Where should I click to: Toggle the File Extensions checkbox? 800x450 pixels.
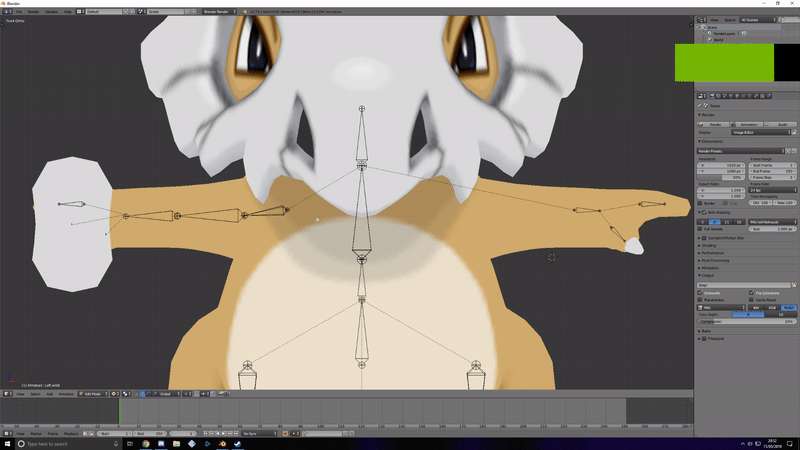752,293
